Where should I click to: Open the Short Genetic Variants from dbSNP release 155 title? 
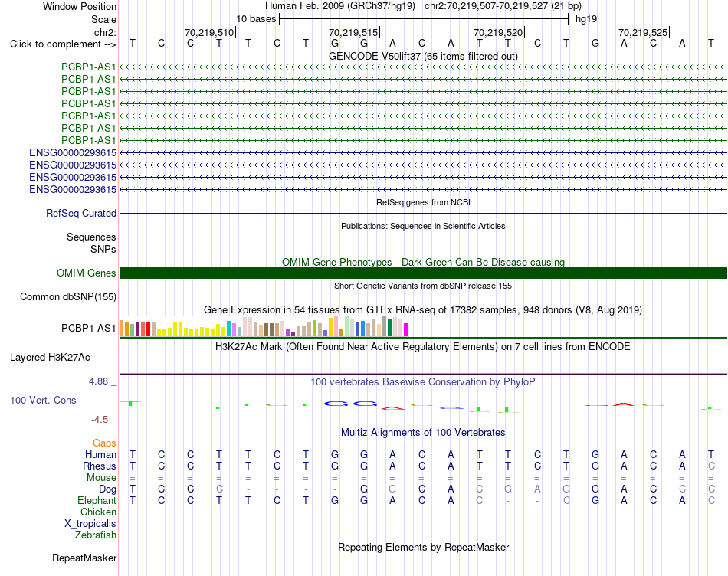coord(423,286)
